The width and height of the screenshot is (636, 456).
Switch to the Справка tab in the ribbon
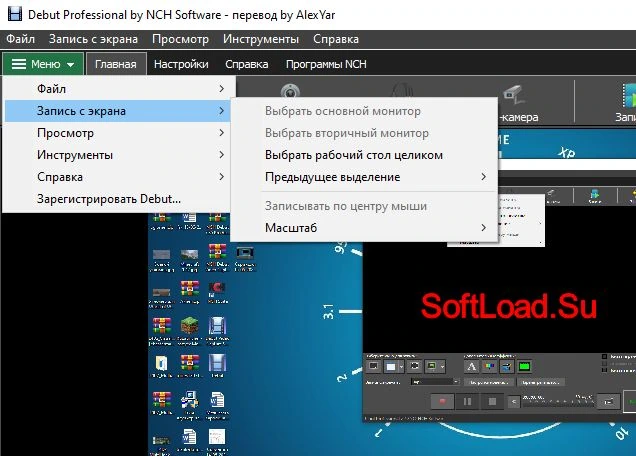click(x=247, y=64)
